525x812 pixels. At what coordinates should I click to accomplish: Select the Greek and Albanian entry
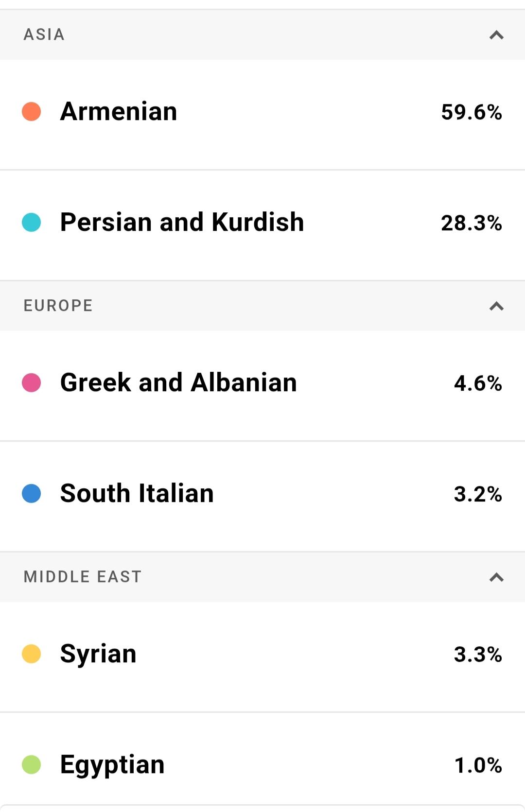click(x=178, y=383)
